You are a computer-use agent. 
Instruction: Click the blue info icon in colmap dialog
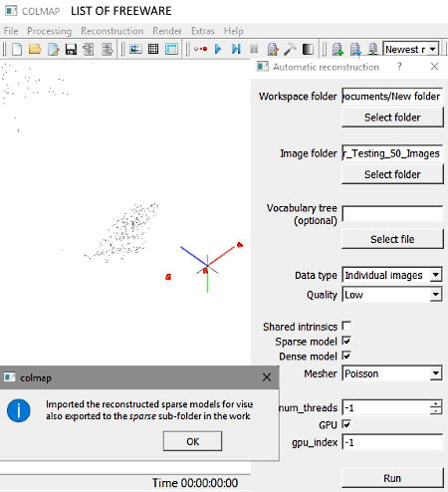19,410
